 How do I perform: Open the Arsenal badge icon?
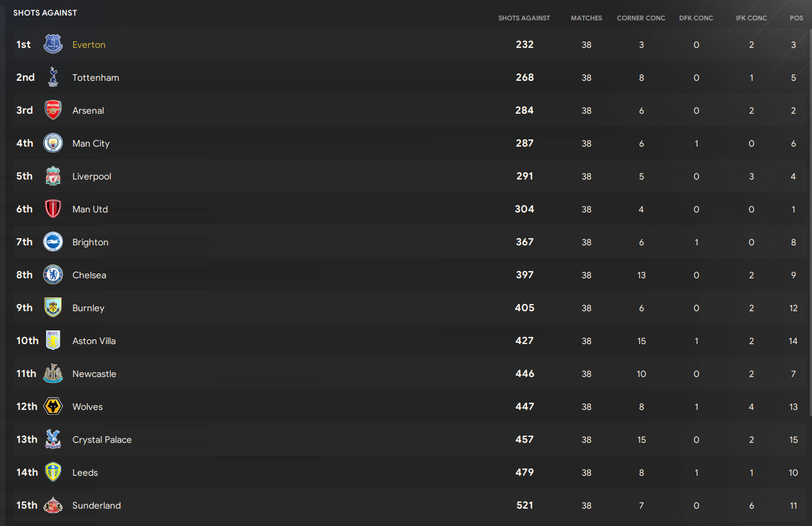tap(53, 110)
